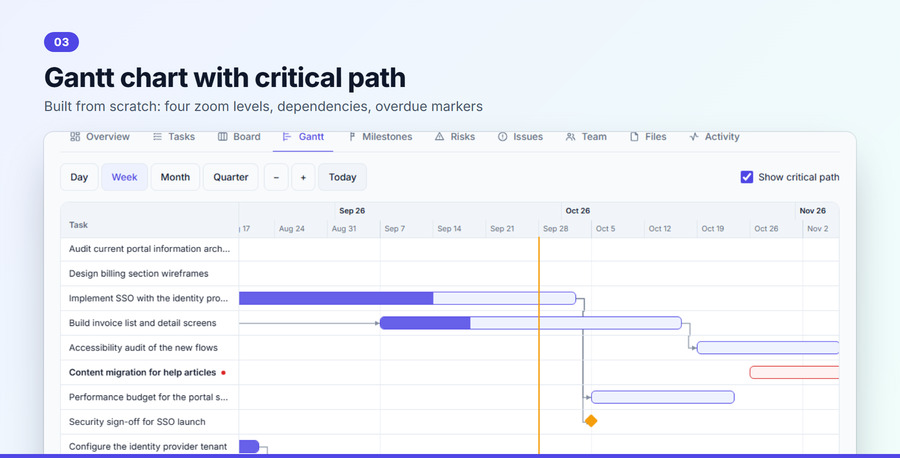Click the Build invoice list progress bar
The image size is (900, 458).
(531, 323)
